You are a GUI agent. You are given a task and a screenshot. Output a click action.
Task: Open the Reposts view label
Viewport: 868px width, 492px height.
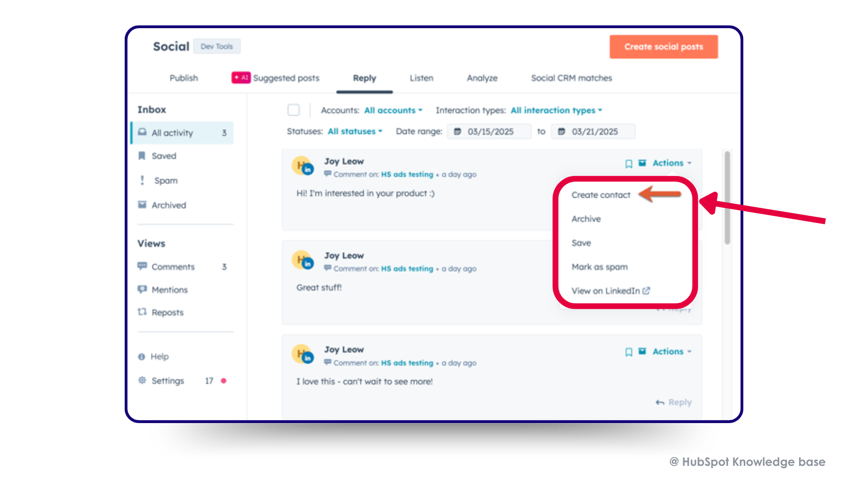pos(168,312)
